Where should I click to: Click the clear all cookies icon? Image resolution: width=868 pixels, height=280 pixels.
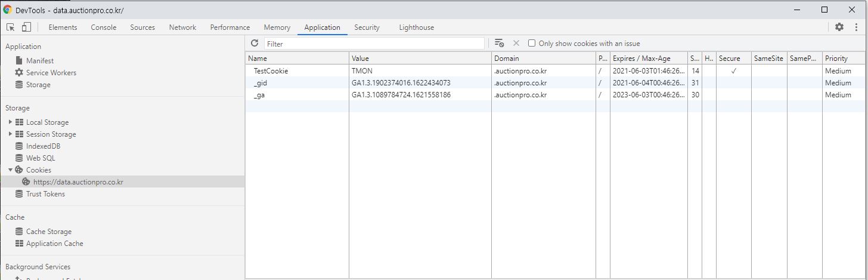point(500,44)
